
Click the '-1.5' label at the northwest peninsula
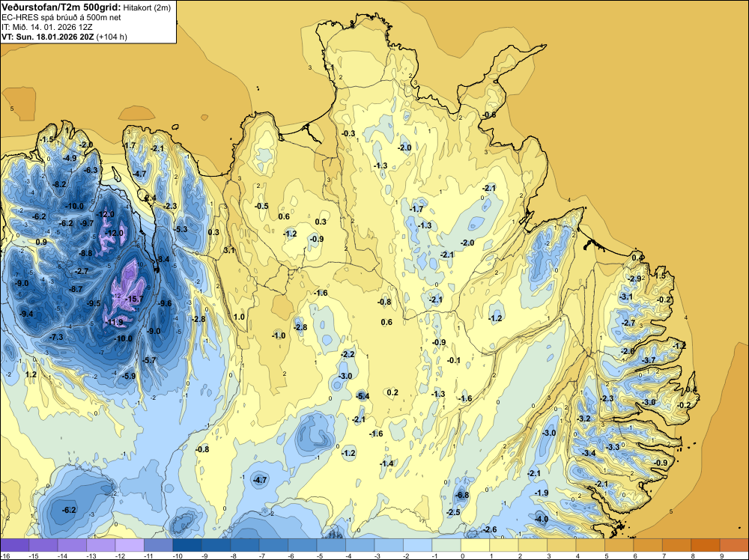(x=46, y=139)
